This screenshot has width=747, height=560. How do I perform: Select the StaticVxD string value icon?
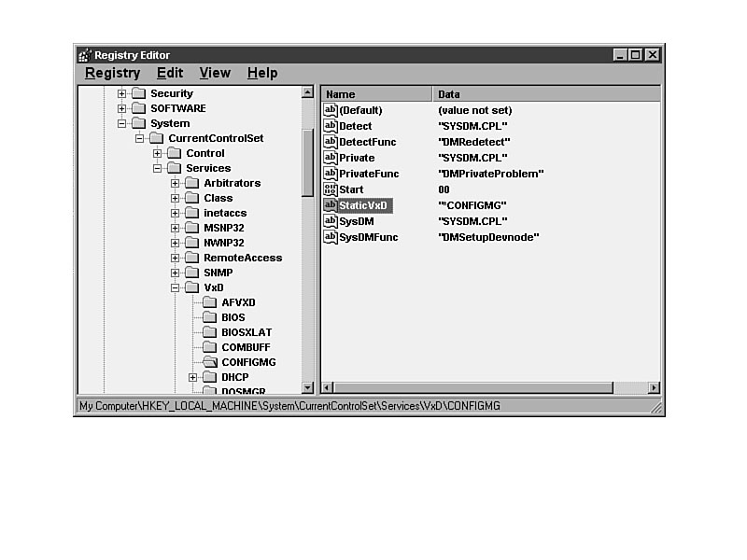coord(331,205)
